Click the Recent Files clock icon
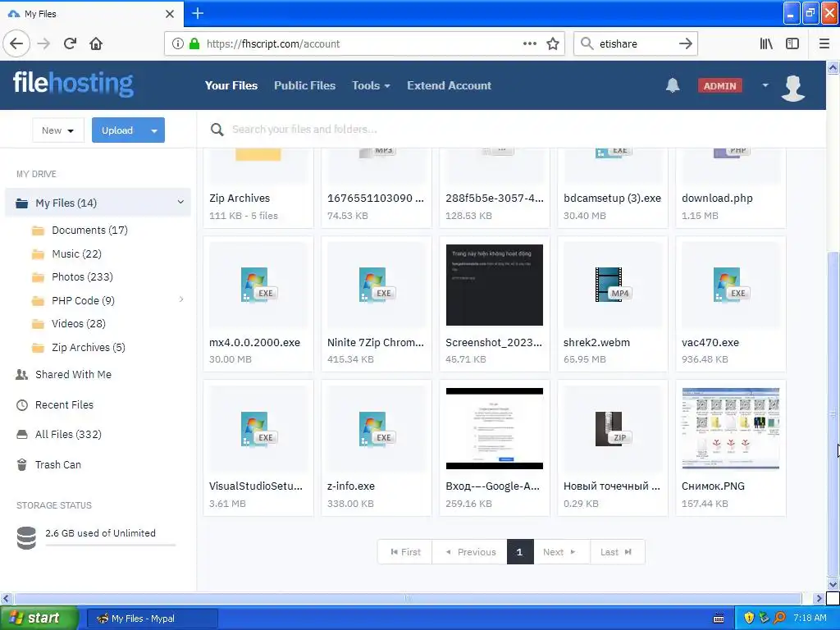Viewport: 840px width, 630px height. click(x=22, y=405)
